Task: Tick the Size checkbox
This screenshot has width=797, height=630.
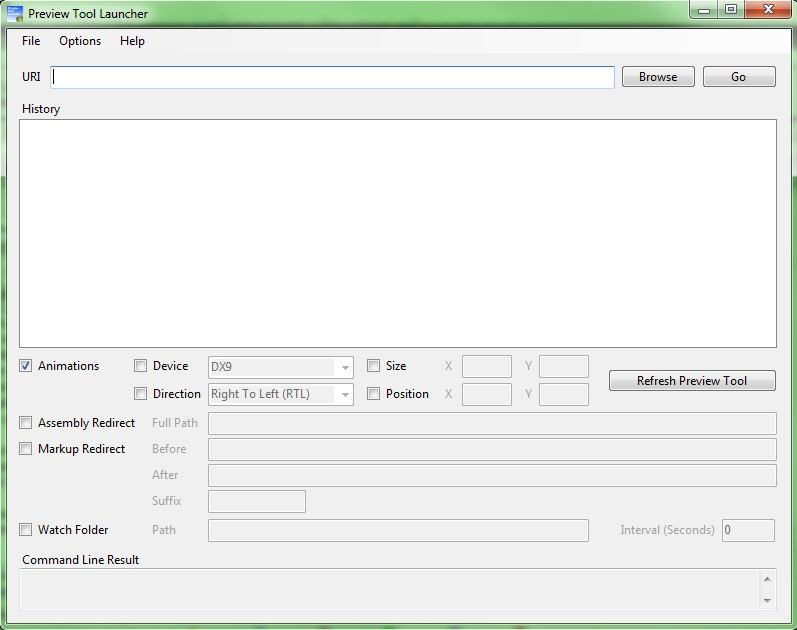Action: pyautogui.click(x=373, y=366)
